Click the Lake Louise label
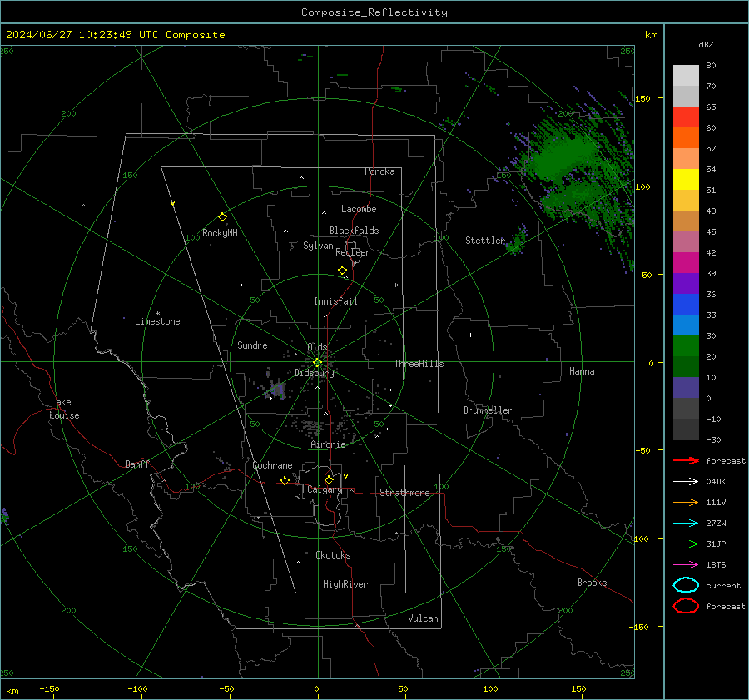749x700 pixels. 64,409
